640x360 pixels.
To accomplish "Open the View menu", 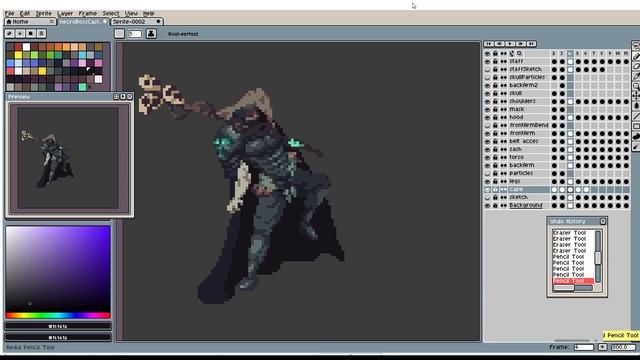I will coord(131,13).
